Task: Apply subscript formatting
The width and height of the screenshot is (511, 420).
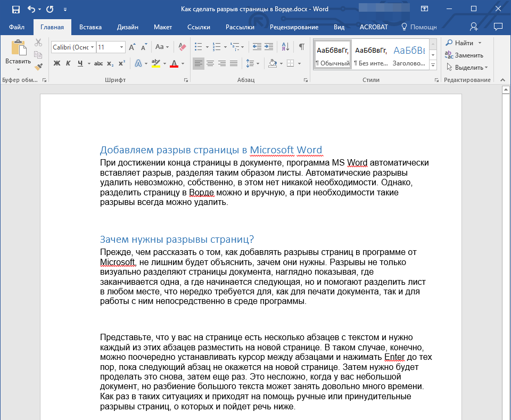Action: point(110,63)
